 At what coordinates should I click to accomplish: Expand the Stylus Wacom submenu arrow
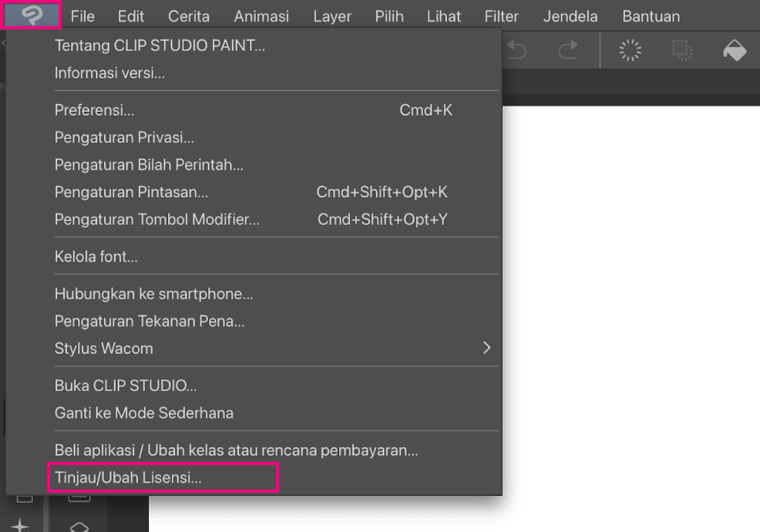[486, 348]
